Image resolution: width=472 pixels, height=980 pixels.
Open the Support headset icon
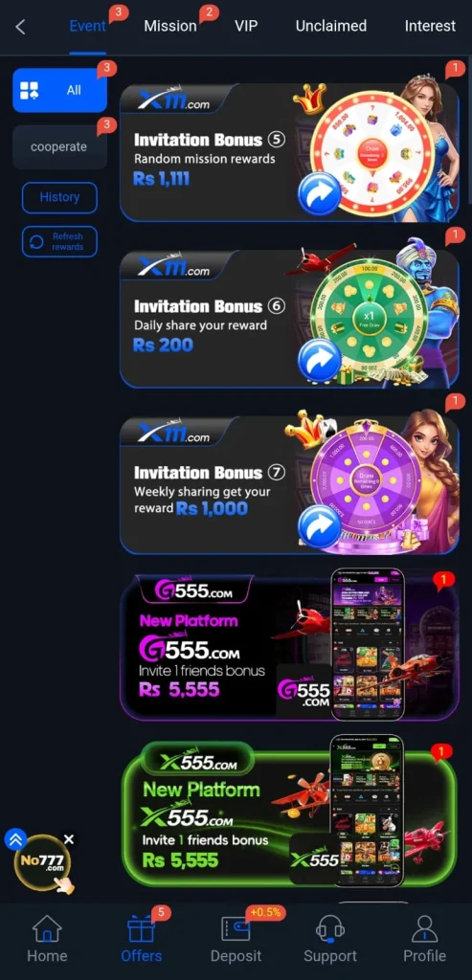[330, 928]
